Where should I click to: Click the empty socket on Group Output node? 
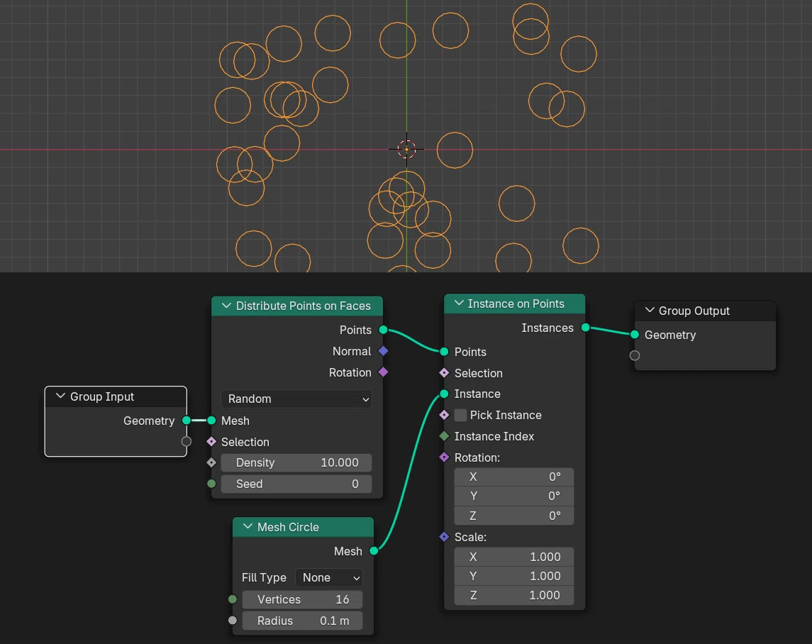[635, 355]
